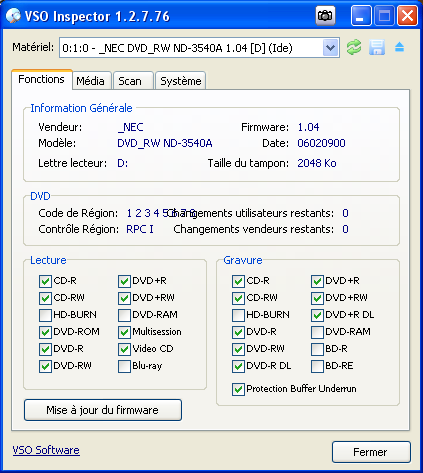Click the Fermer button

click(x=371, y=452)
